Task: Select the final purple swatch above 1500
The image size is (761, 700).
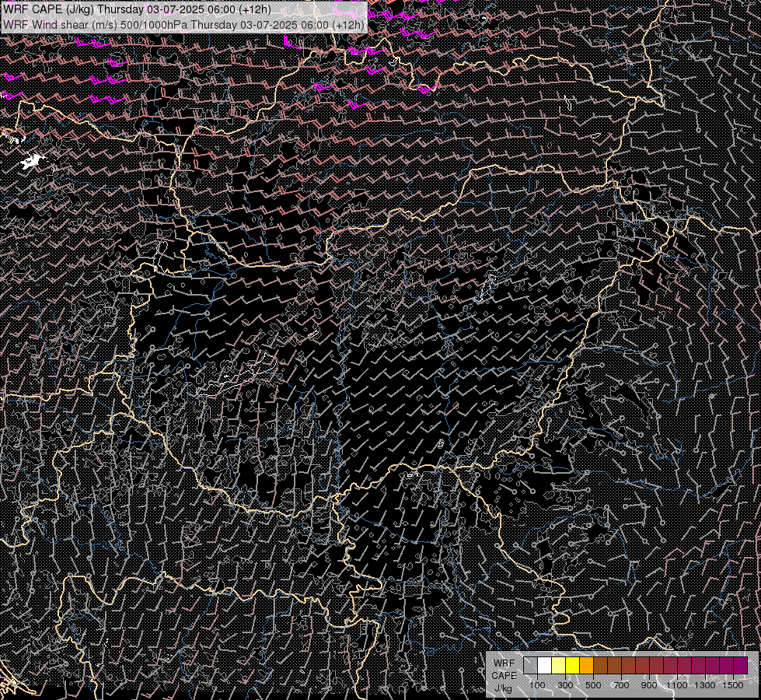Action: [x=740, y=665]
